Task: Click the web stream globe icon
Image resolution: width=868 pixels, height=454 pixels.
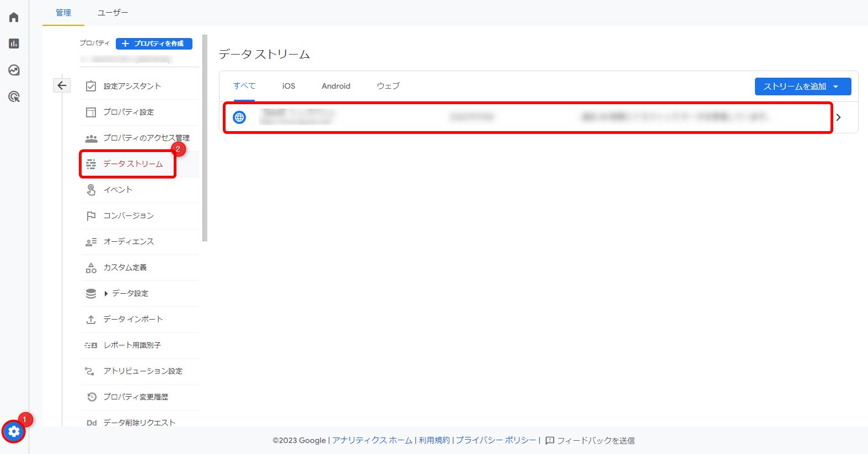Action: [239, 117]
